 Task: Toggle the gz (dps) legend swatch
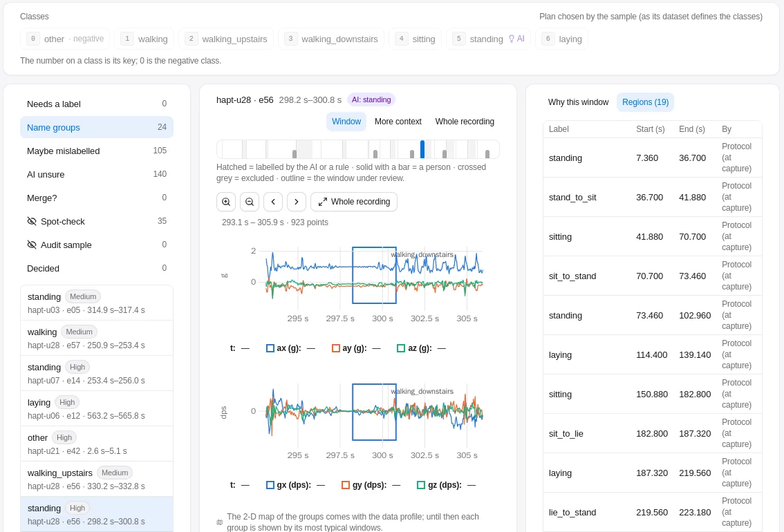pos(420,485)
